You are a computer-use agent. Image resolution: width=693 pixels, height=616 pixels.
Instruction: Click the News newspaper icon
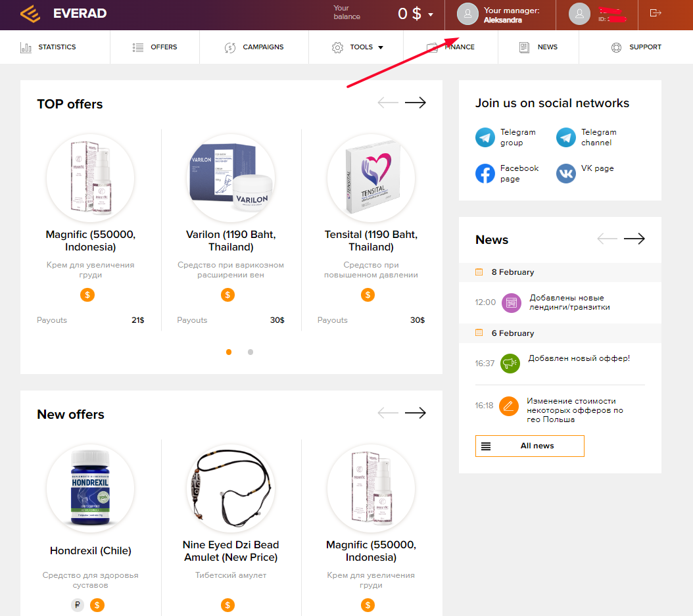524,47
